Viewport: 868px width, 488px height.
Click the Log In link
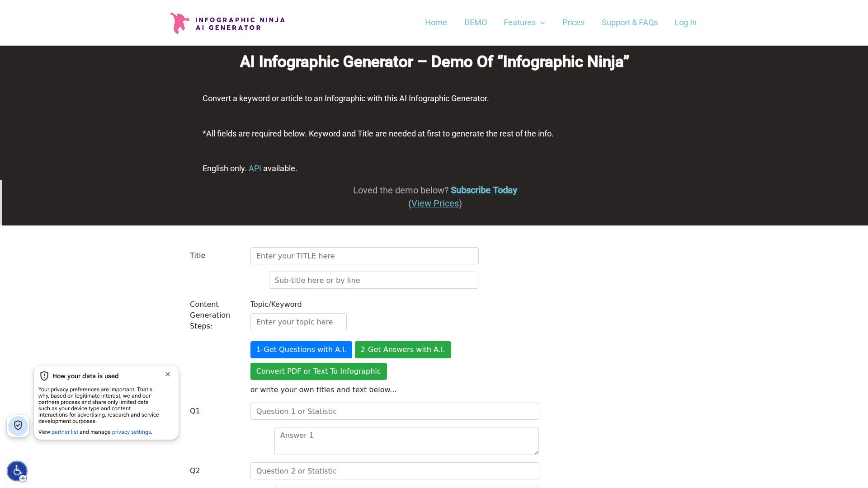pyautogui.click(x=685, y=23)
